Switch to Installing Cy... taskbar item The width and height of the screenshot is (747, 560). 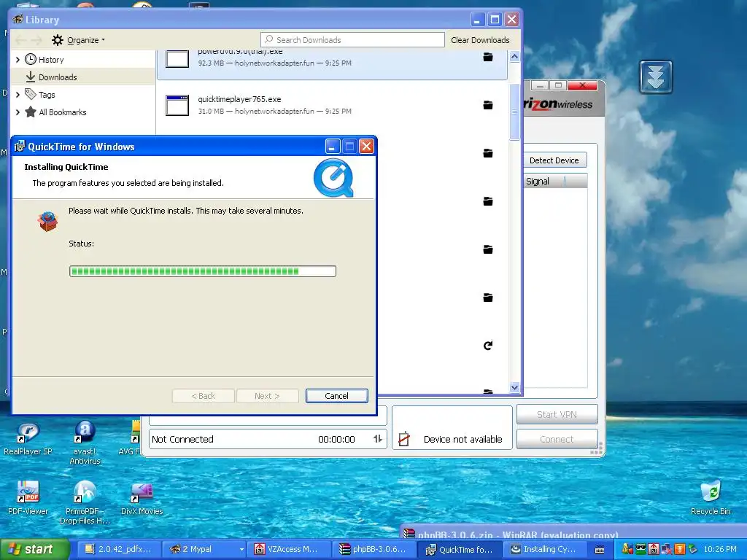point(544,549)
